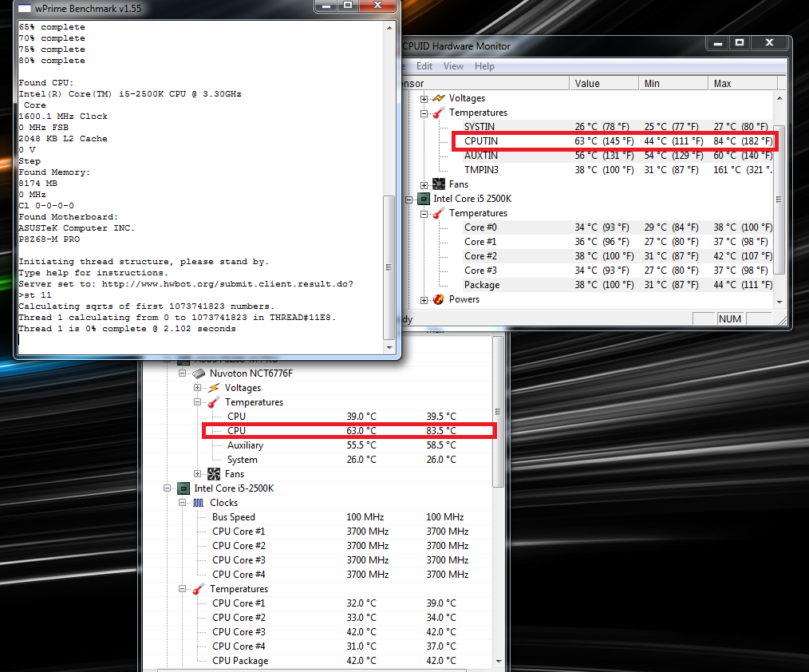Click the Fans icon under Nuvoton NCT6776F
Image resolution: width=809 pixels, height=672 pixels.
(214, 474)
